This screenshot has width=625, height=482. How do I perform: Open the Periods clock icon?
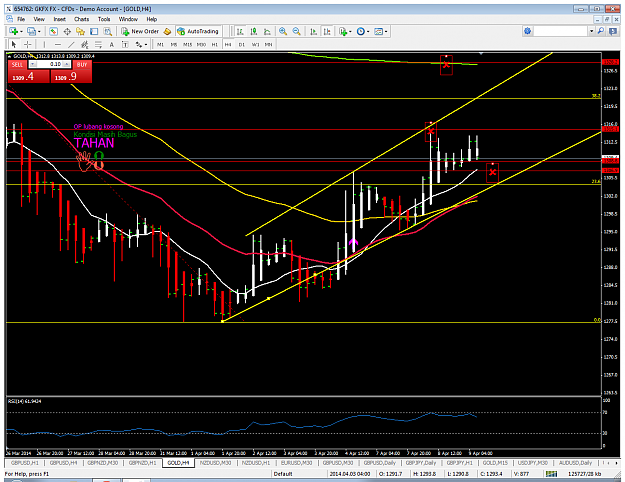coord(361,31)
